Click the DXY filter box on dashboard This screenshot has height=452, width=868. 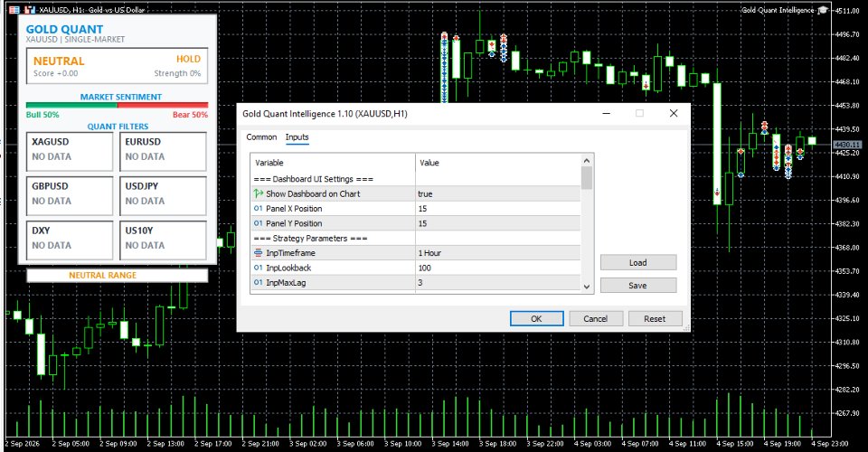70,240
